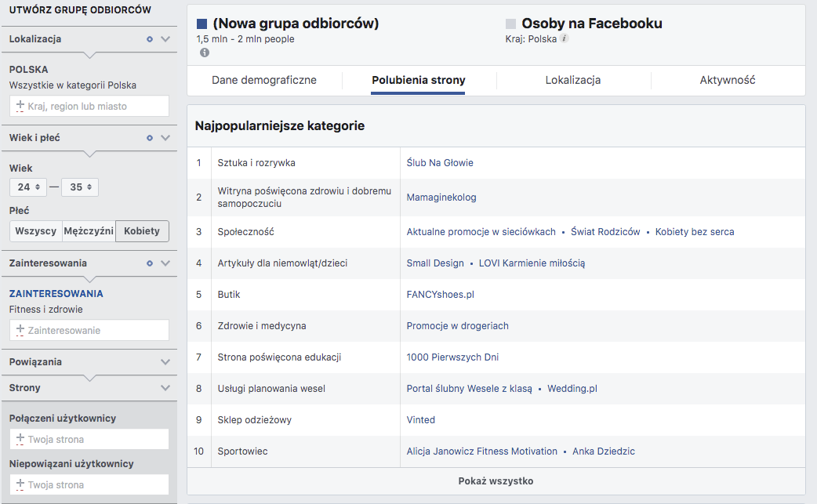This screenshot has width=817, height=504.
Task: Click Twoja strona field under Połączeni użytkownicy
Action: [89, 440]
